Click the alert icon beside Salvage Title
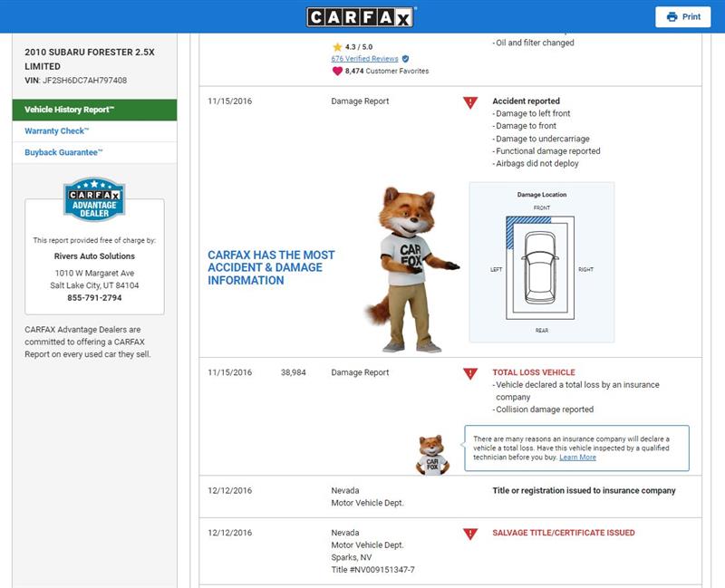Viewport: 725px width, 588px height. (x=469, y=534)
